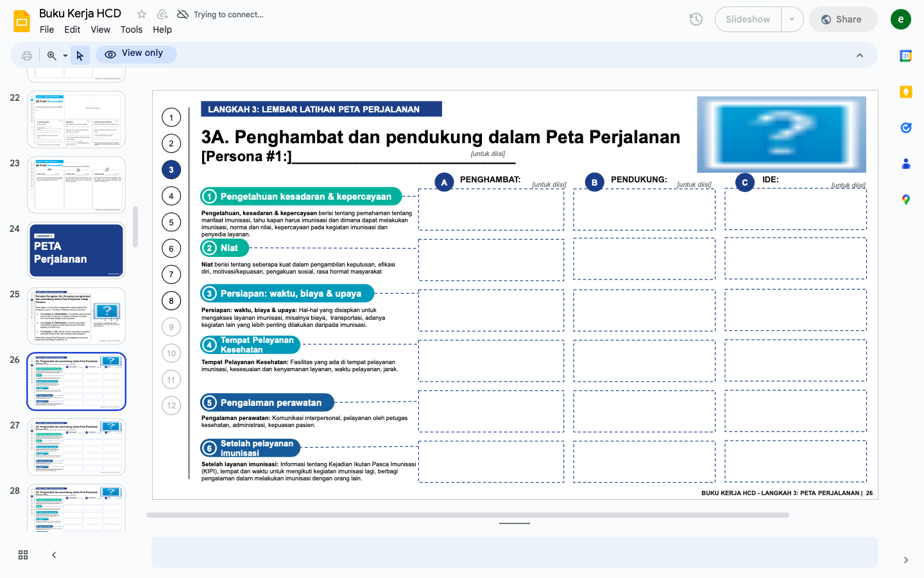
Task: Click step circle 8 on slide
Action: tap(171, 301)
